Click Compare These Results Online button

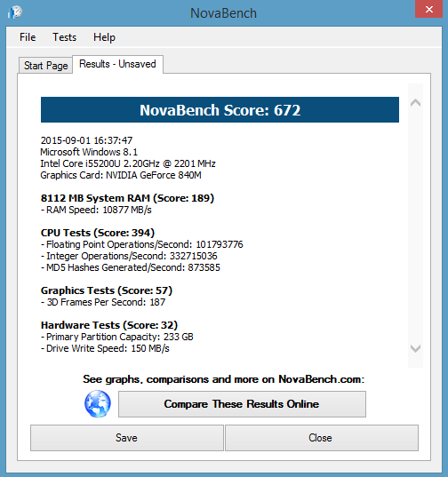pos(242,404)
